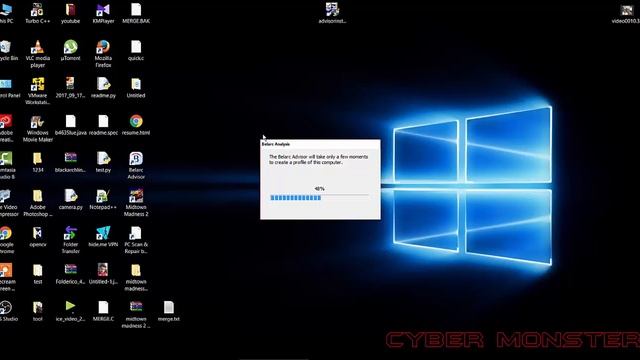Select the ice_video_2 video file
The width and height of the screenshot is (640, 360).
pyautogui.click(x=70, y=306)
